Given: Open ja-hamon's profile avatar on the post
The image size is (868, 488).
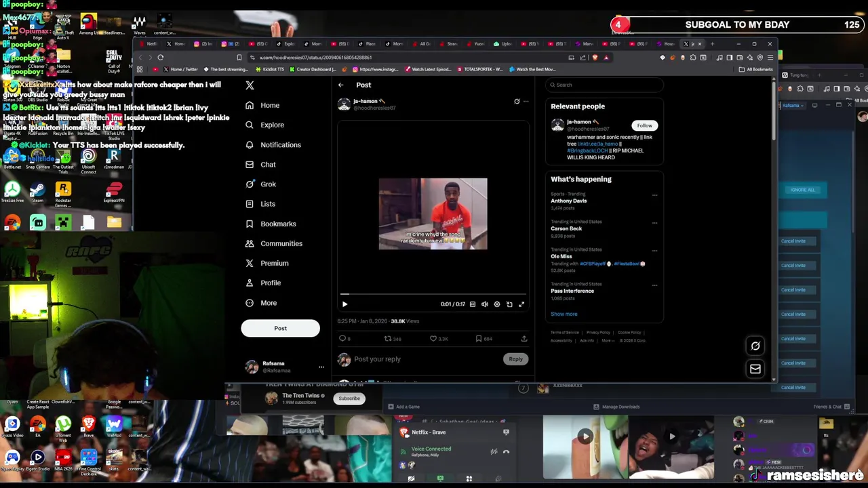Looking at the screenshot, I should click(344, 104).
